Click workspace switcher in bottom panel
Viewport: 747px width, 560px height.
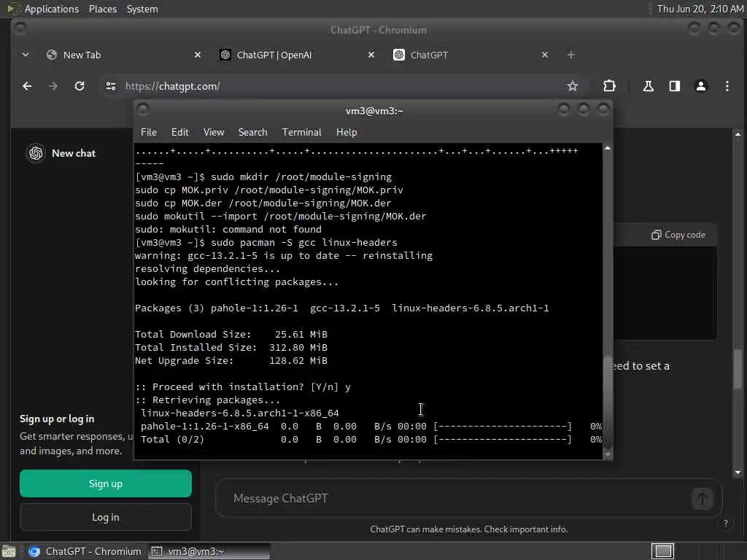[662, 551]
